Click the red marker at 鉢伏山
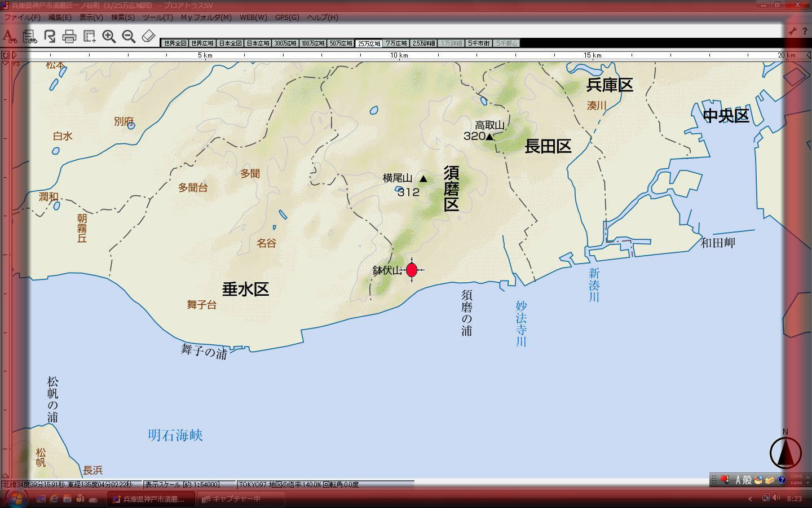Viewport: 812px width, 508px height. click(412, 270)
